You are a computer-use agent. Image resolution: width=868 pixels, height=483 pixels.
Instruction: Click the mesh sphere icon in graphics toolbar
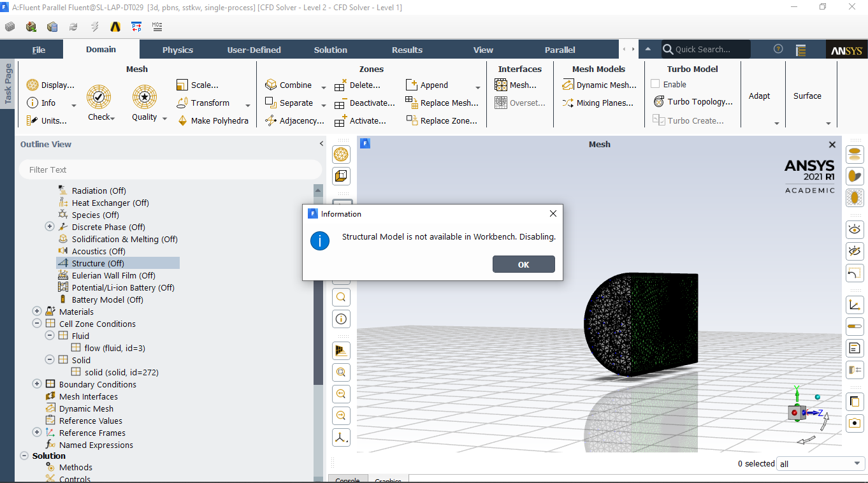coord(342,154)
